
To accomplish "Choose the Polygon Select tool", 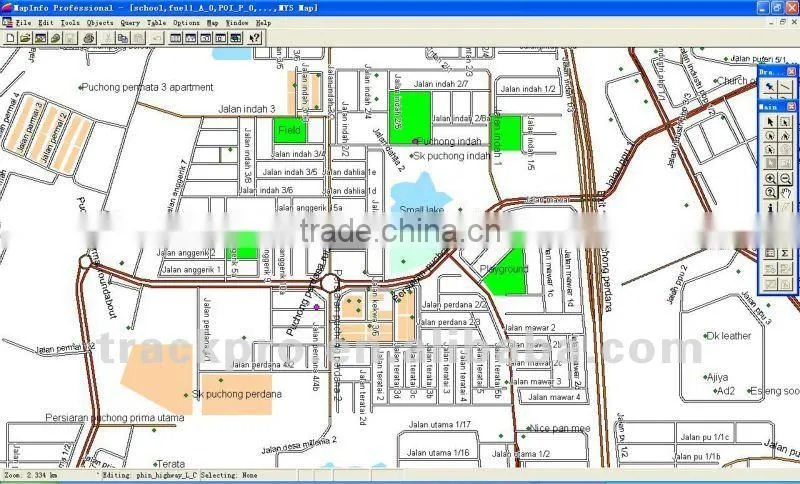I will 785,136.
